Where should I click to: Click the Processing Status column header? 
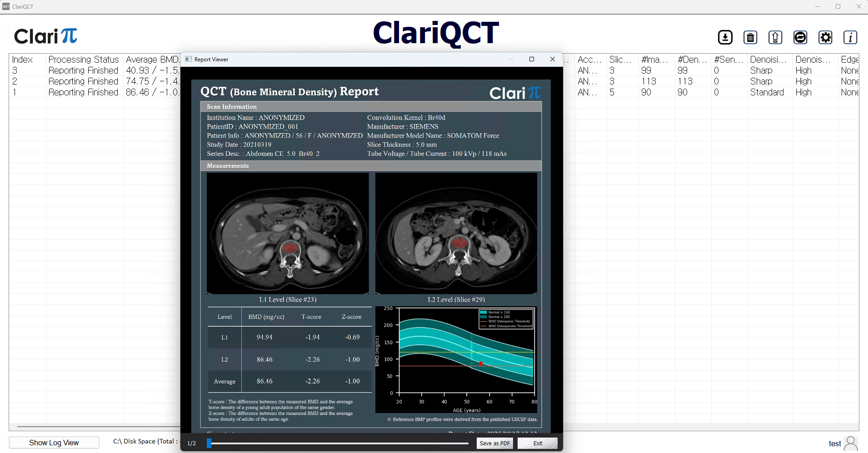tap(84, 60)
